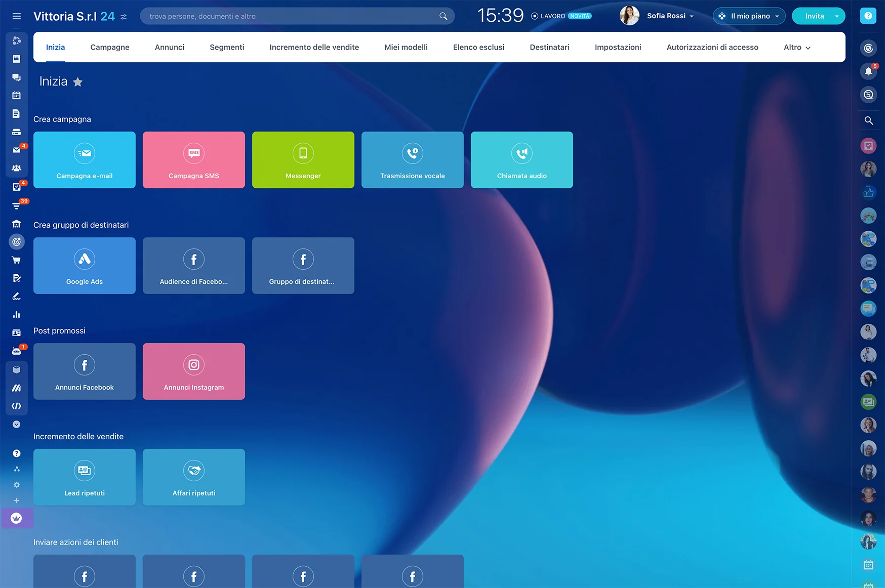Open the Sofia Rossi user dropdown
Screen dimensions: 885x588
[669, 16]
